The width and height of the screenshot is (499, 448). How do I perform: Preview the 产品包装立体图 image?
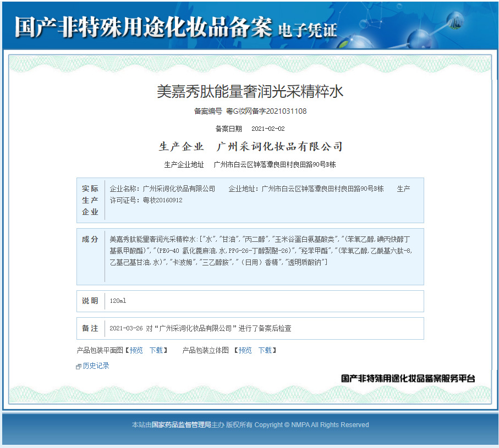pyautogui.click(x=245, y=350)
